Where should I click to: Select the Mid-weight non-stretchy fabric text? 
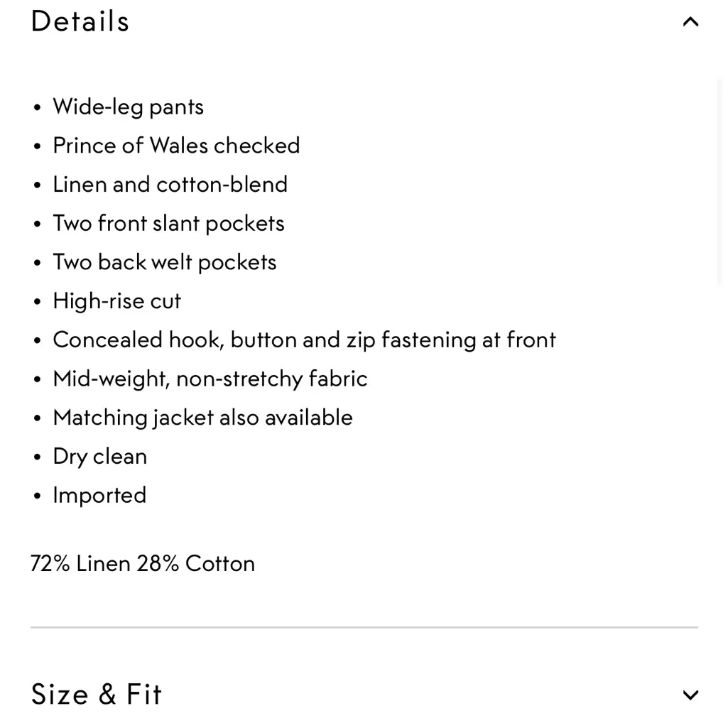tap(210, 379)
